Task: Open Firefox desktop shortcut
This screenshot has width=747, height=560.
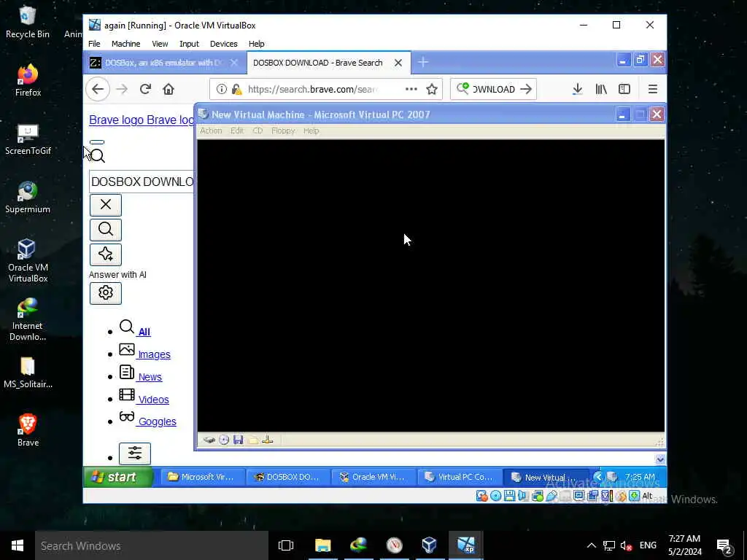Action: [28, 80]
